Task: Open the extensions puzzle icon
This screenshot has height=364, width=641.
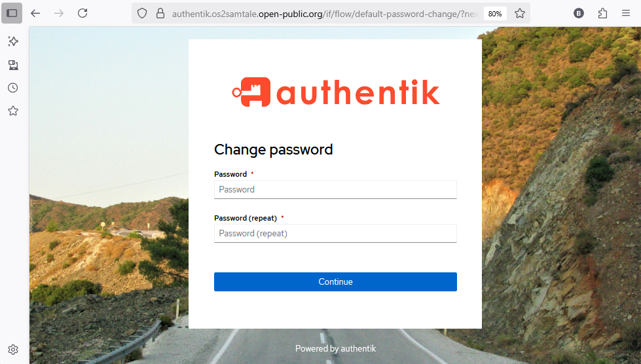Action: pyautogui.click(x=602, y=14)
